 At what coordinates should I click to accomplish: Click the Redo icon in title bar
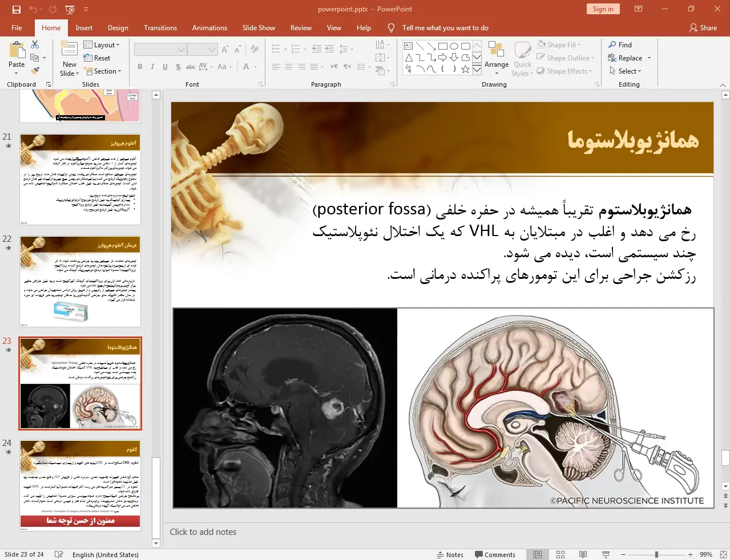tap(53, 9)
